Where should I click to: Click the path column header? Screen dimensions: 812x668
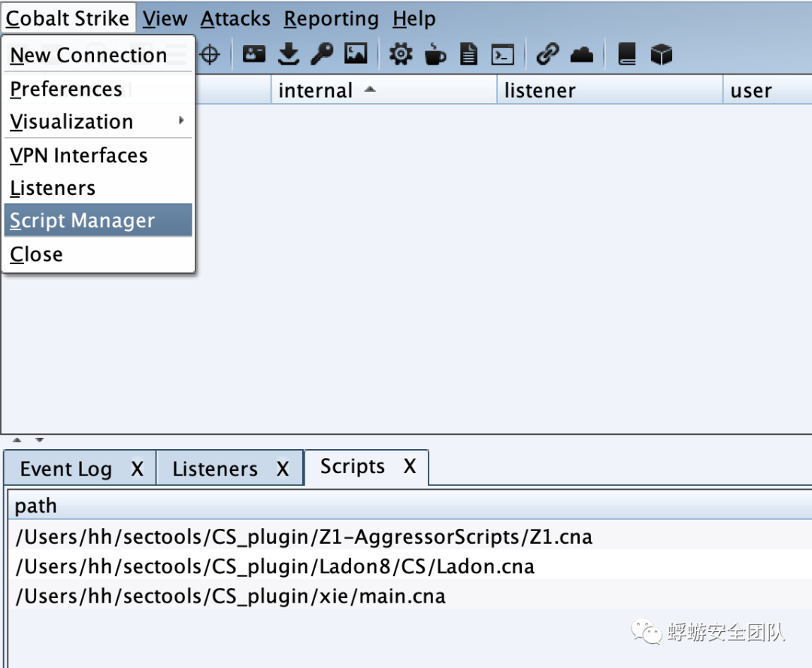[411, 506]
